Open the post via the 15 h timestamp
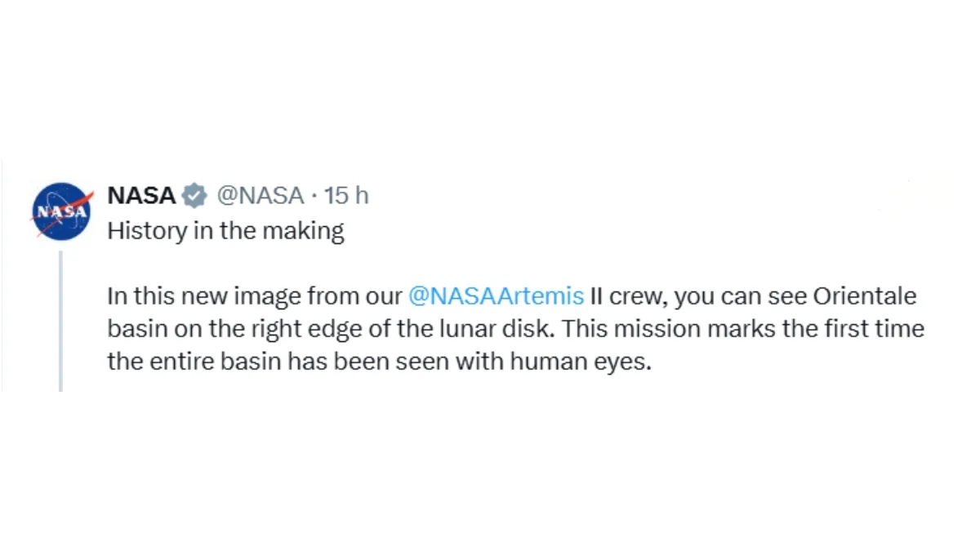This screenshot has height=551, width=980. tap(346, 196)
